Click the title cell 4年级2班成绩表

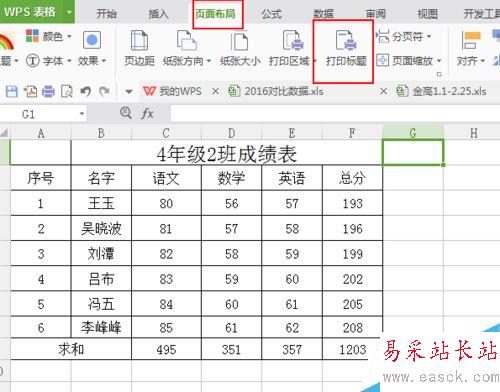(x=227, y=154)
